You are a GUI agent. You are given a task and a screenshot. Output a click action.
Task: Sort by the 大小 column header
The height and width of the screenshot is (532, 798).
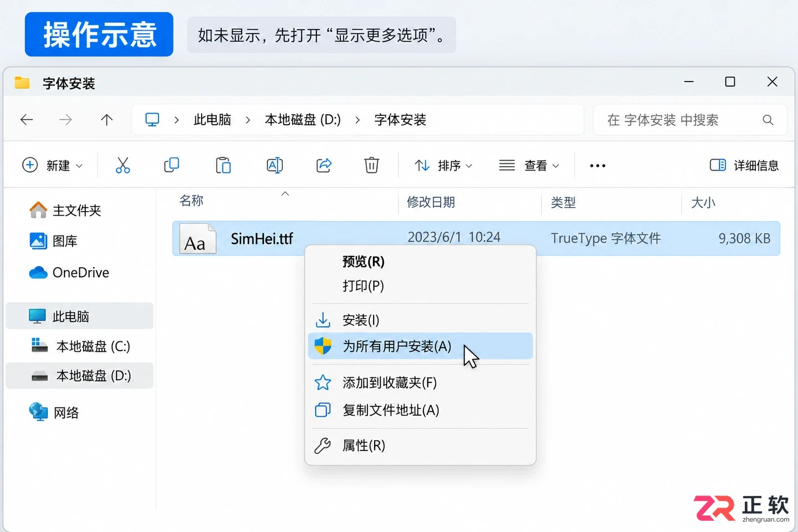[x=703, y=202]
